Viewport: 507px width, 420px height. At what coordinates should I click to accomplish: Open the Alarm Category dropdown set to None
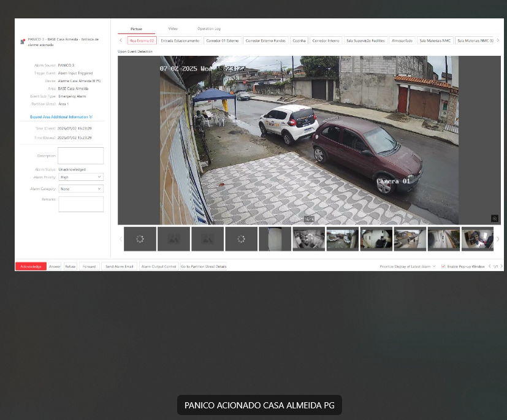80,188
